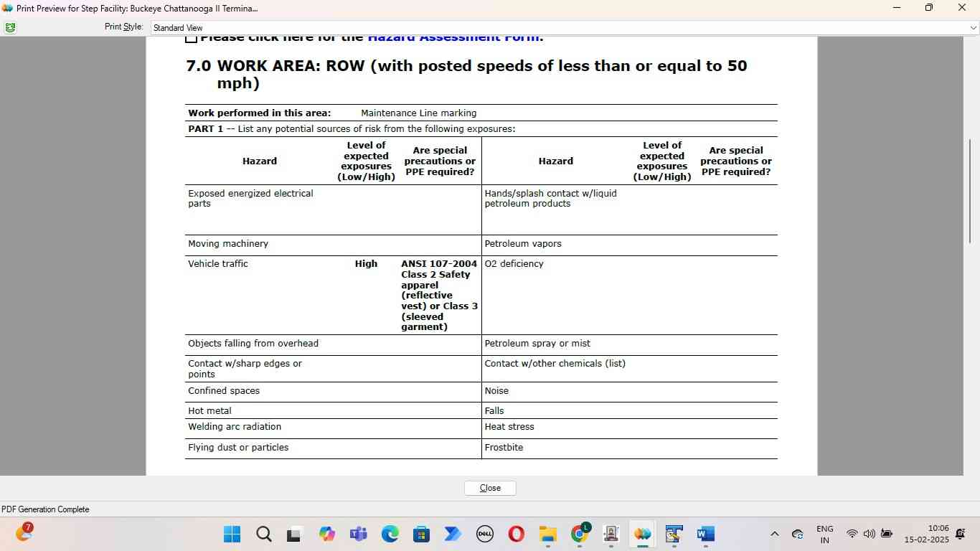Open Microsoft Word from the taskbar
The width and height of the screenshot is (980, 551).
point(705,534)
